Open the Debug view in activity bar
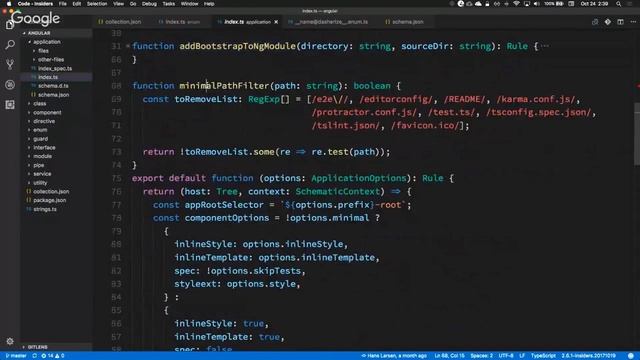 (x=10, y=84)
